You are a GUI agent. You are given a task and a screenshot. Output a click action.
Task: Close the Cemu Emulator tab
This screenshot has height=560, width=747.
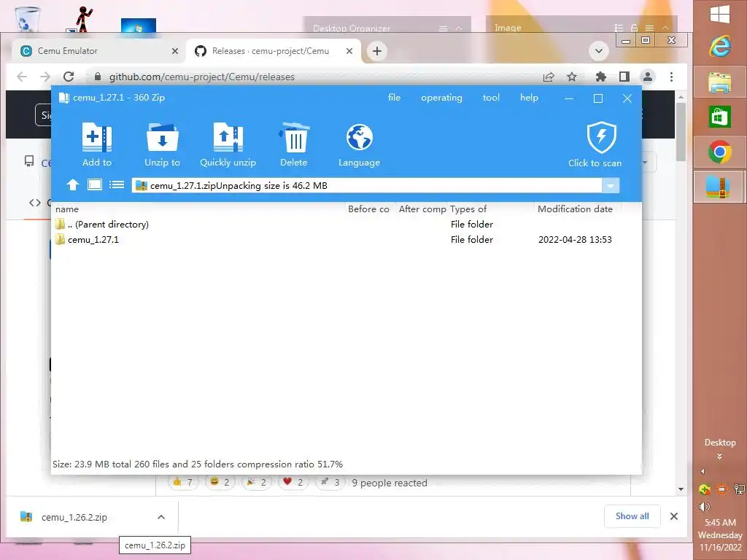tap(175, 51)
